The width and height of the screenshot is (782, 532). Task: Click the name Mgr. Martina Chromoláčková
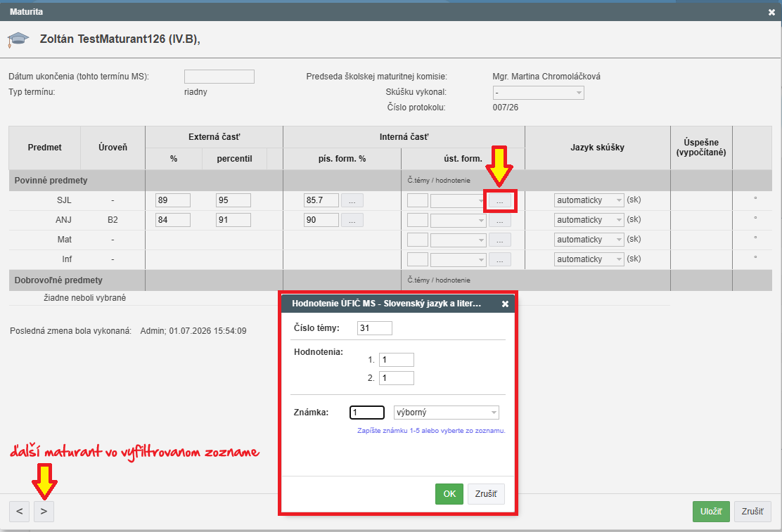pyautogui.click(x=546, y=77)
